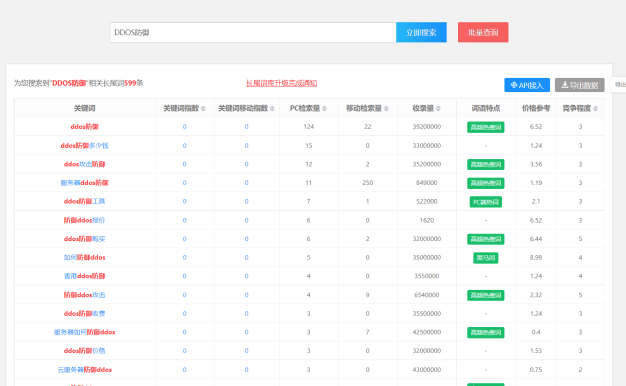This screenshot has height=386, width=626.
Task: Open the 服务器ddos防御 keyword link
Action: (x=85, y=183)
